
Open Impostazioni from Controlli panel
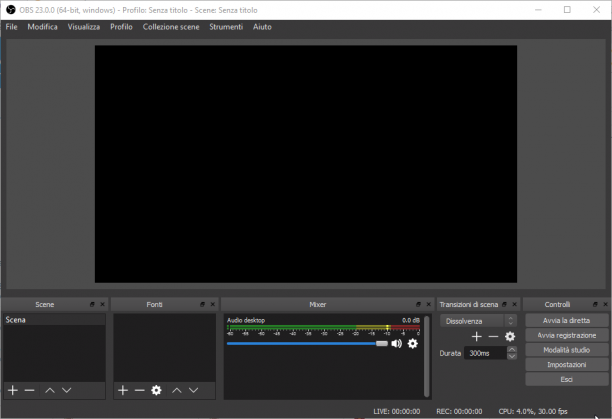coord(566,365)
